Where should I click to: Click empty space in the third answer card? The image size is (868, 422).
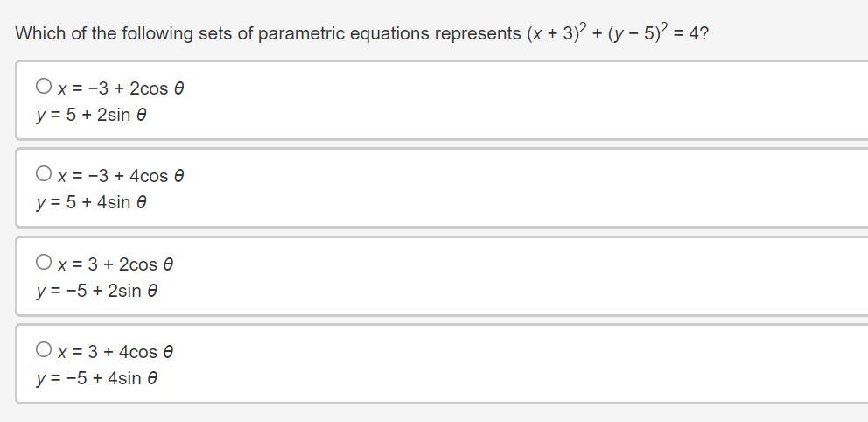pyautogui.click(x=525, y=277)
